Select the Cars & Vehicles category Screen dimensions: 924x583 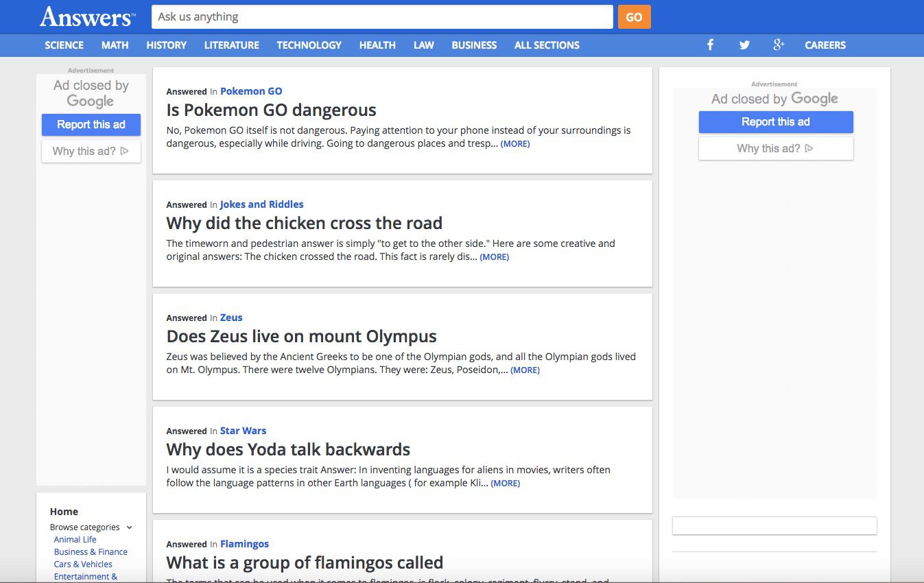pyautogui.click(x=84, y=564)
